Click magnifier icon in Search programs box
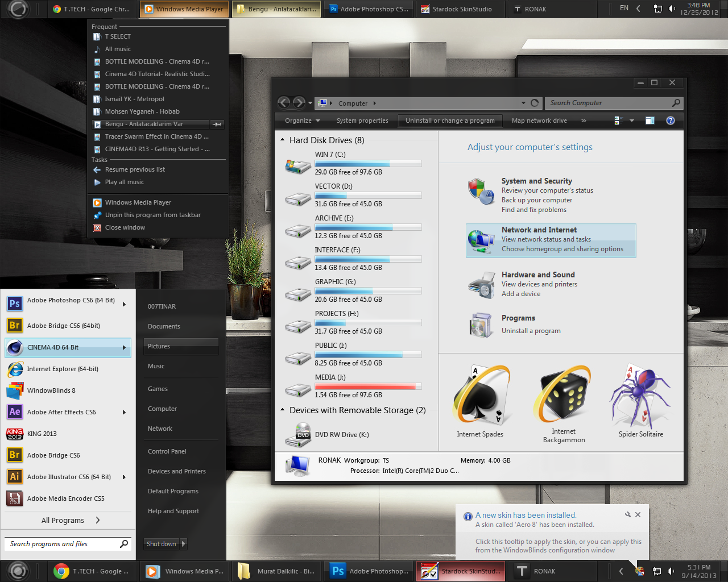Screen dimensions: 728x582 (124, 544)
